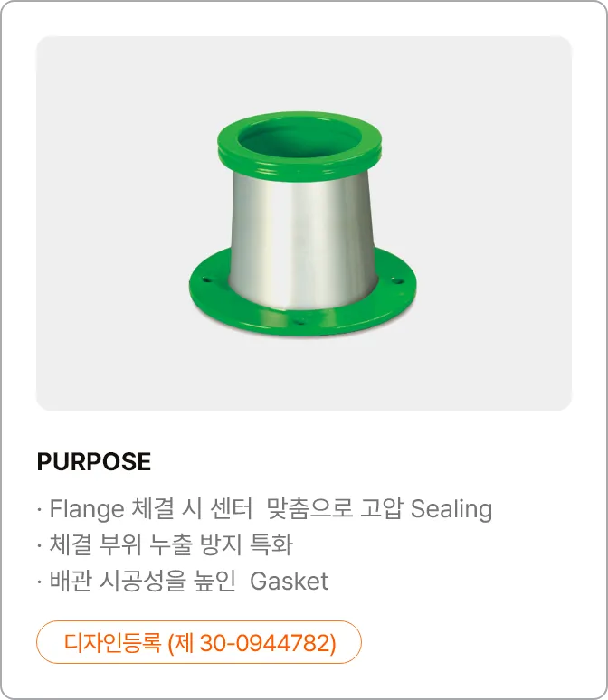Screen dimensions: 608x700
Task: Click the left bolt hole on bottom flange
Action: click(206, 280)
